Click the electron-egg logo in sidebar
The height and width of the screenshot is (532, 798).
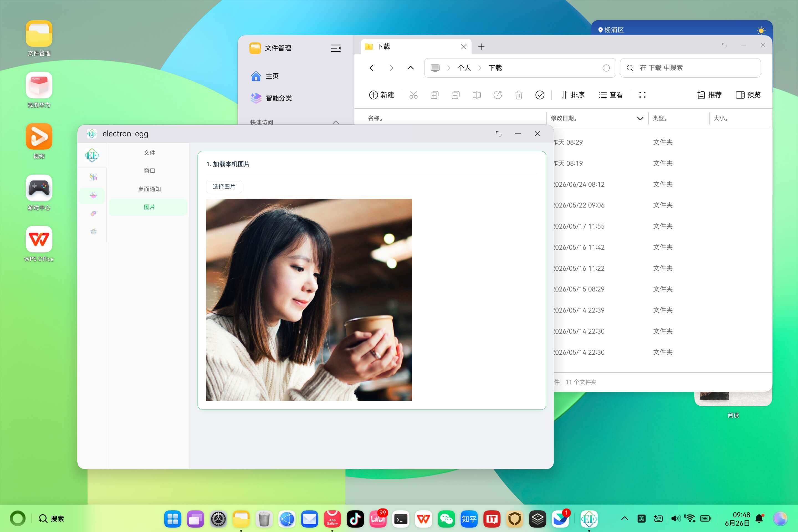pyautogui.click(x=92, y=155)
